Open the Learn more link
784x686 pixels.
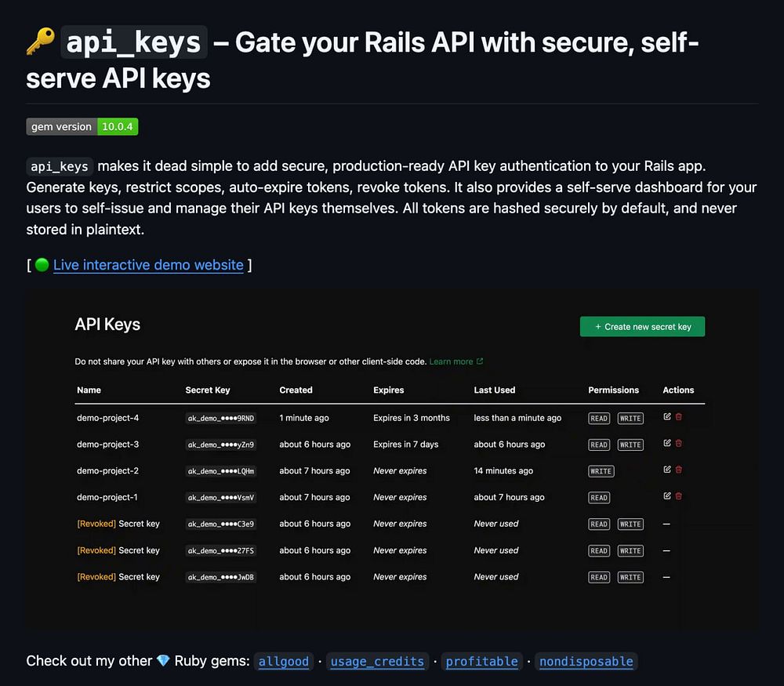[451, 361]
